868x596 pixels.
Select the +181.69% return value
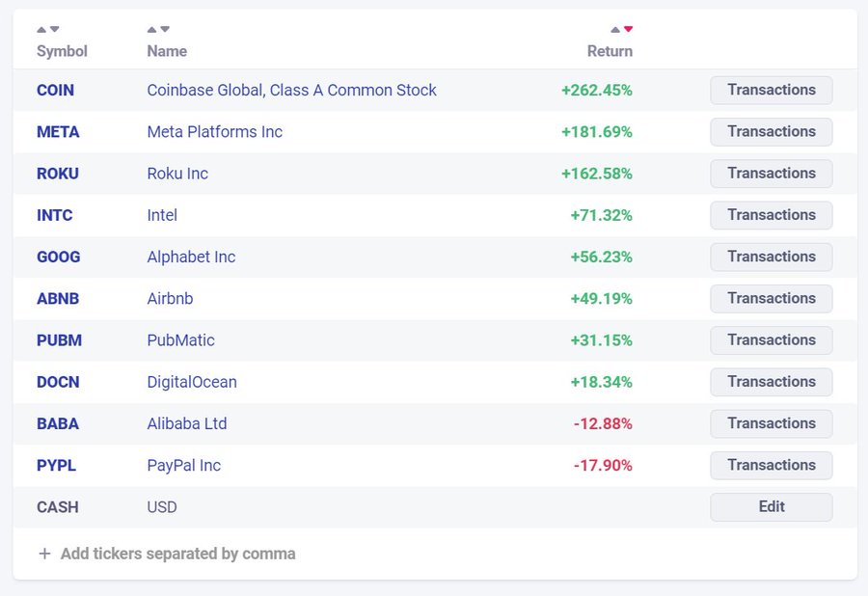[597, 132]
